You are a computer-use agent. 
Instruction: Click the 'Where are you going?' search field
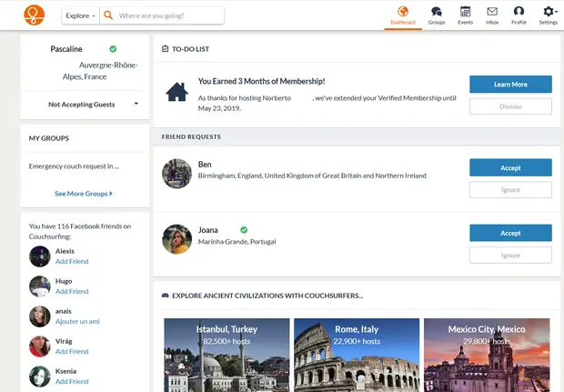tap(169, 15)
